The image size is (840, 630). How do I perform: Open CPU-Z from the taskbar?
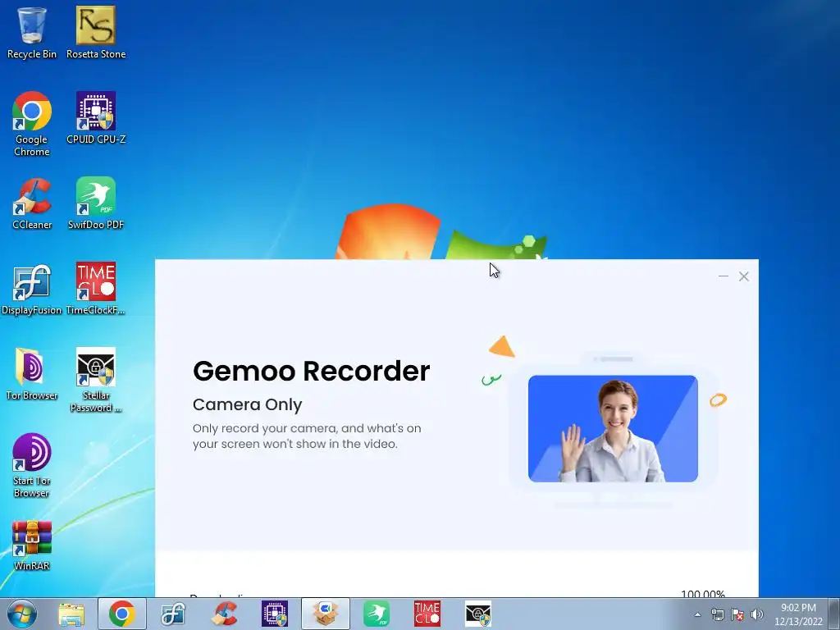pos(275,614)
